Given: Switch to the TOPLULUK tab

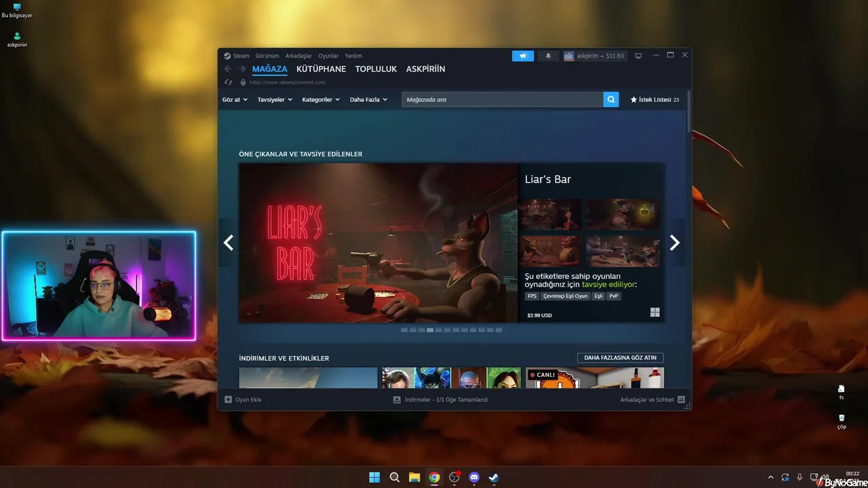Looking at the screenshot, I should point(376,69).
